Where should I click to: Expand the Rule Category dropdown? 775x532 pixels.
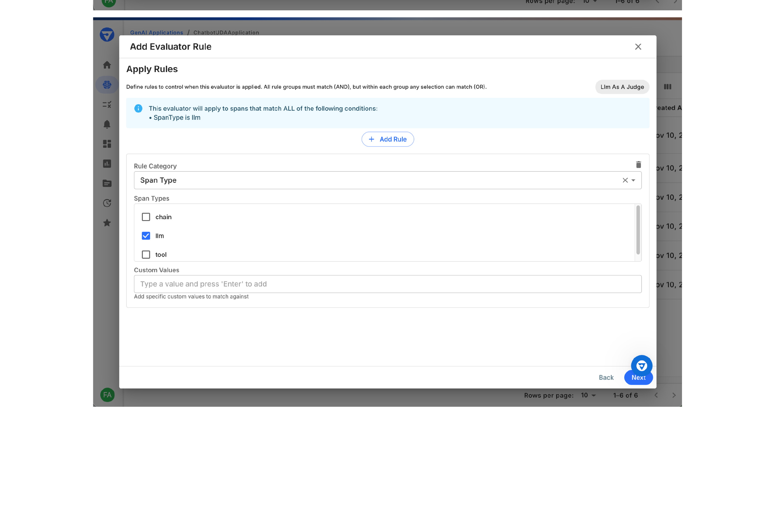coord(633,180)
